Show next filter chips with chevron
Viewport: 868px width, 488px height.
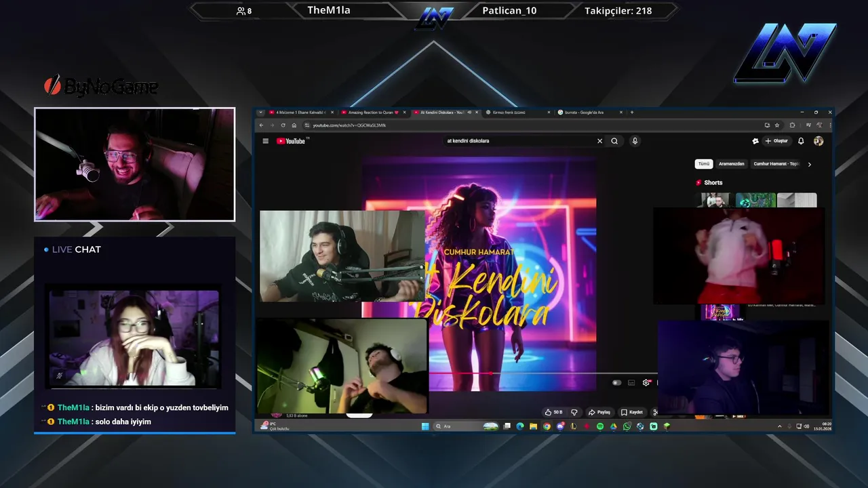809,164
